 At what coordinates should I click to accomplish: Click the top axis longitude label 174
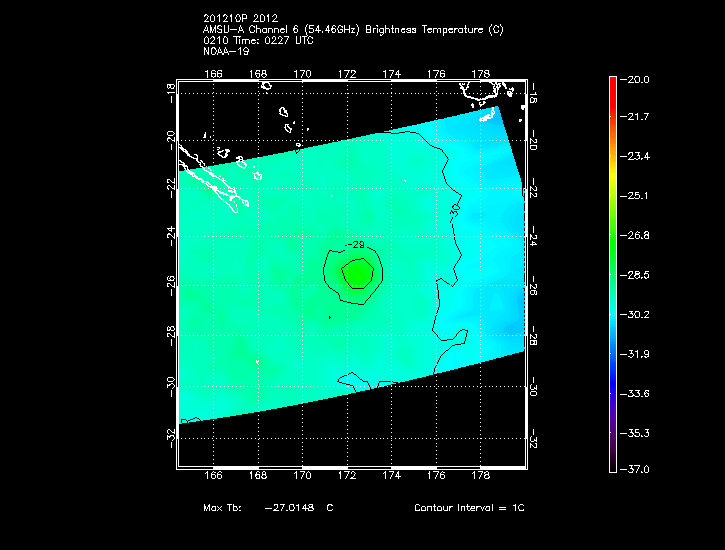coord(392,74)
